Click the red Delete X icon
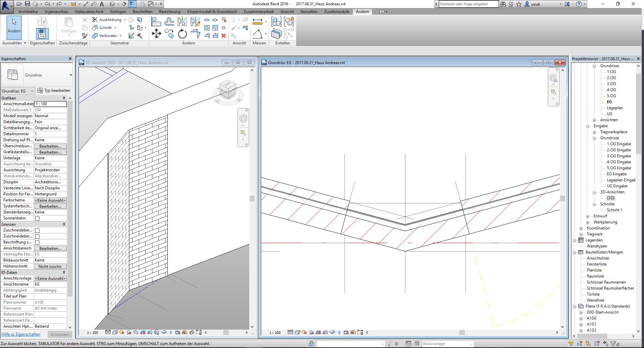Image resolution: width=644 pixels, height=348 pixels. click(x=224, y=36)
